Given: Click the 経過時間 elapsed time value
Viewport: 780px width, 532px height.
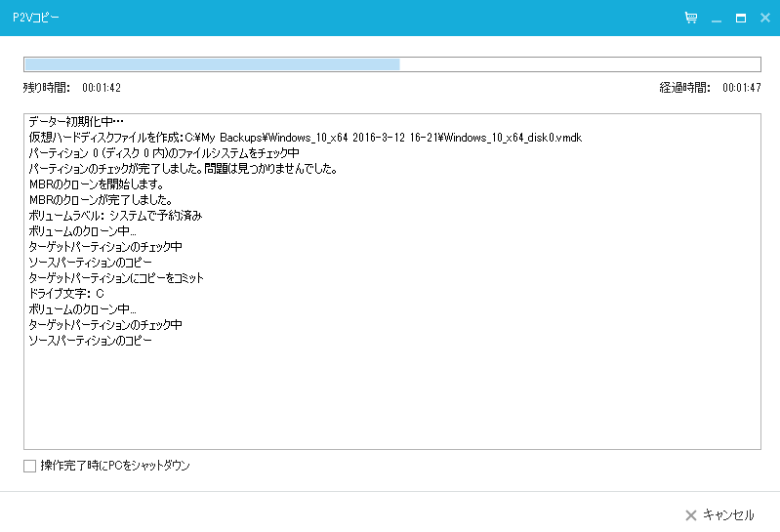Looking at the screenshot, I should 741,88.
